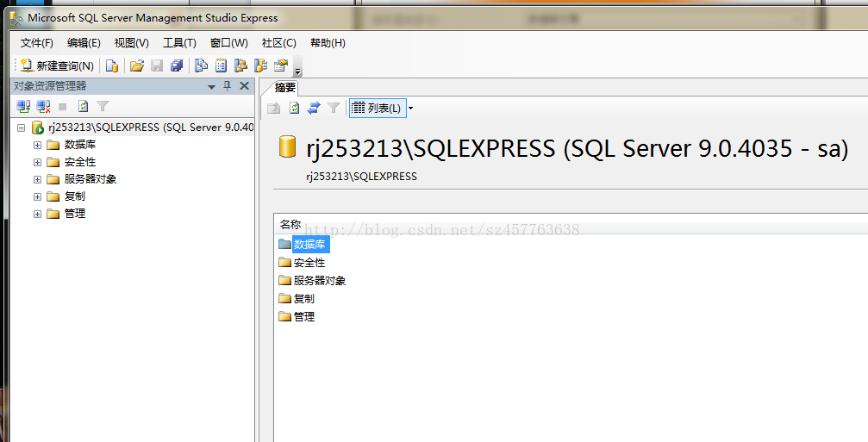
Task: Open the 文件(F) menu
Action: pyautogui.click(x=36, y=43)
